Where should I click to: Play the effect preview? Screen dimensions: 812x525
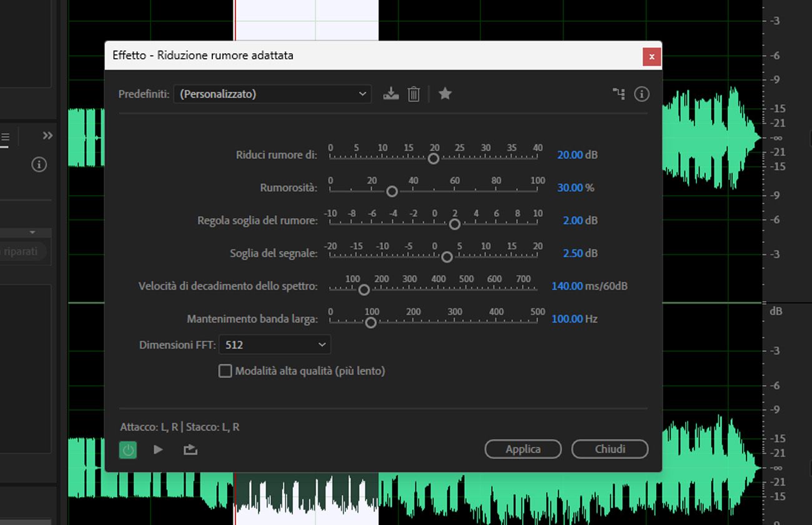(158, 449)
